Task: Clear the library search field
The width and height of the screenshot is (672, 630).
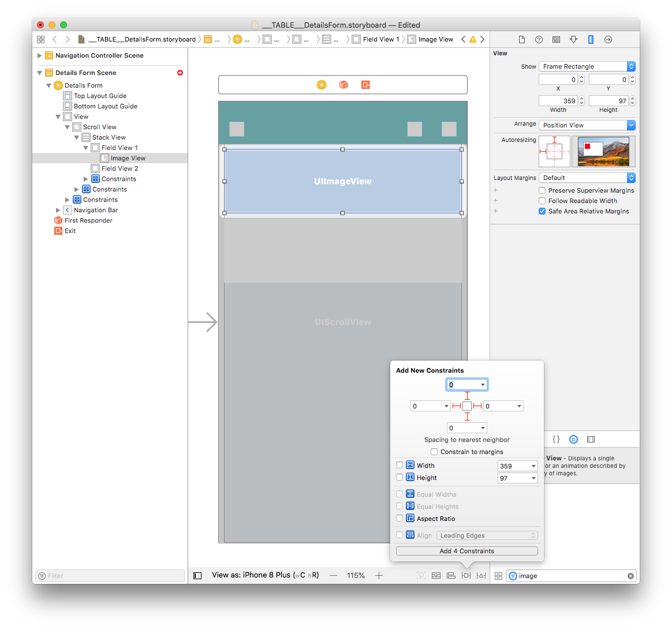Action: point(630,576)
